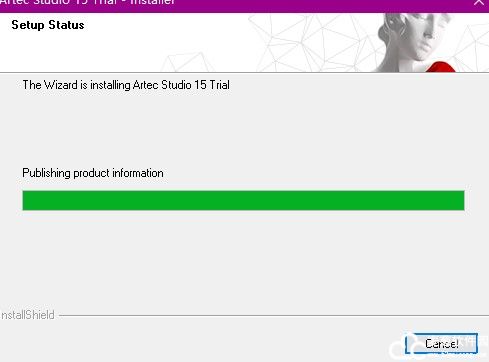This screenshot has width=489, height=362.
Task: Click the separator line under header banner
Action: click(244, 72)
